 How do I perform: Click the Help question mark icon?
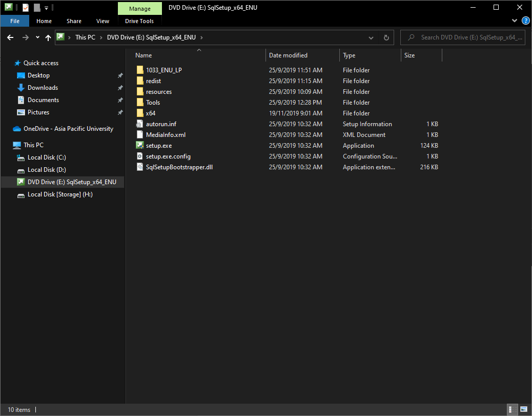tap(525, 21)
